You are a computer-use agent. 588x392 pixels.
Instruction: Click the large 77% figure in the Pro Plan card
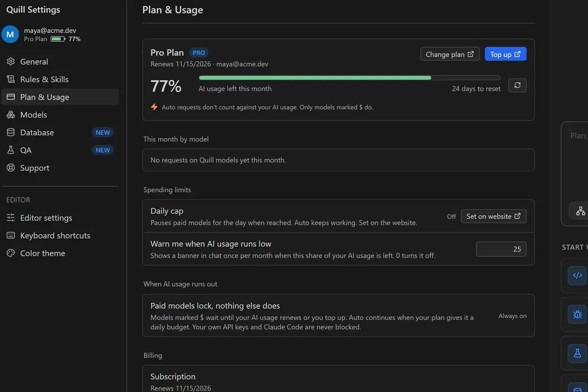pyautogui.click(x=166, y=86)
